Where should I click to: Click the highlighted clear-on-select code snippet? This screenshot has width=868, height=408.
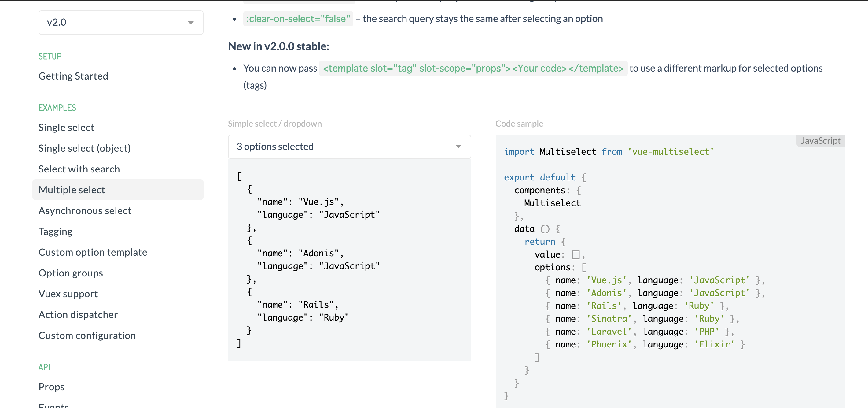click(x=298, y=19)
